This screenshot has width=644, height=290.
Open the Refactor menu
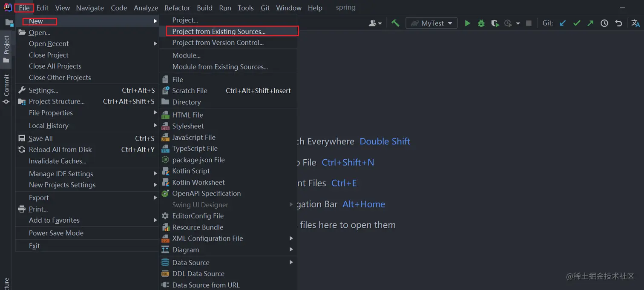(177, 8)
